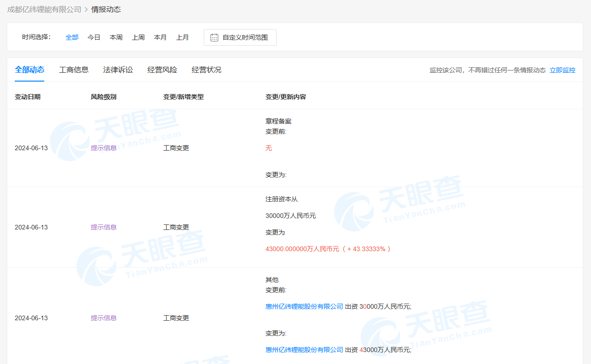Viewport: 591px width, 364px height.
Task: Filter by 今日
Action: (x=94, y=37)
